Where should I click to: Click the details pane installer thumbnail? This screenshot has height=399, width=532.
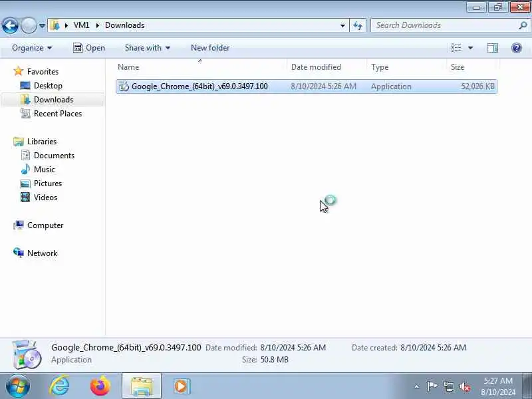(x=27, y=354)
